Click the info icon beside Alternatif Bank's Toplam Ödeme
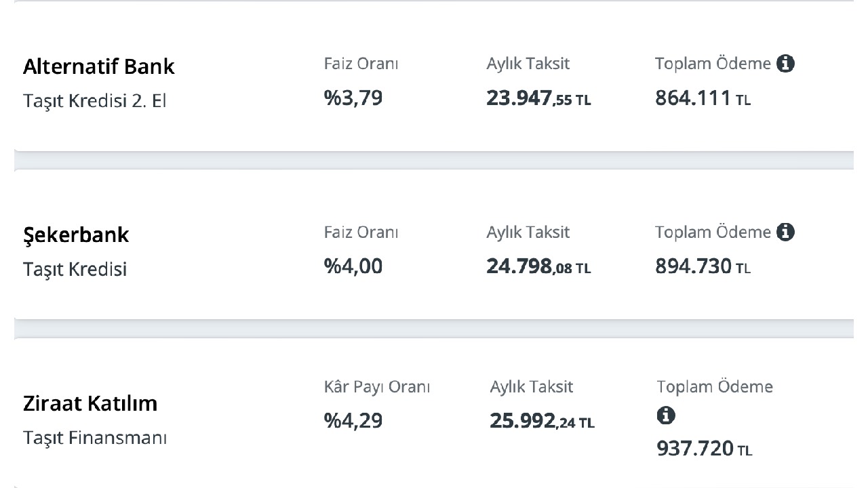Image resolution: width=868 pixels, height=488 pixels. point(785,64)
